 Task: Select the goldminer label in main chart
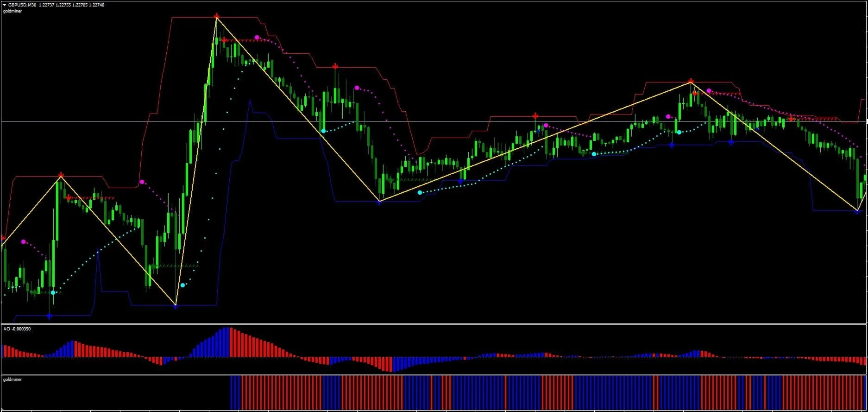pos(13,11)
